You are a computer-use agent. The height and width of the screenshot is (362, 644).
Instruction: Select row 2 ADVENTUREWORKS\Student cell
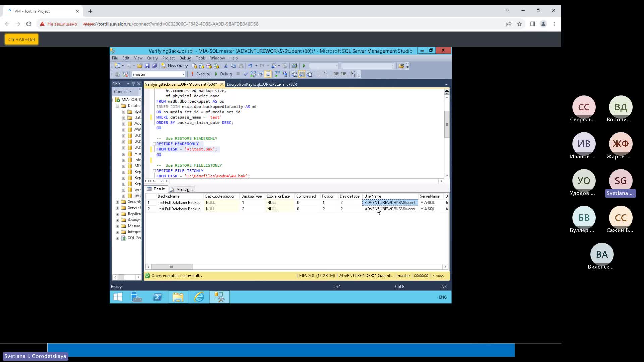click(x=390, y=209)
